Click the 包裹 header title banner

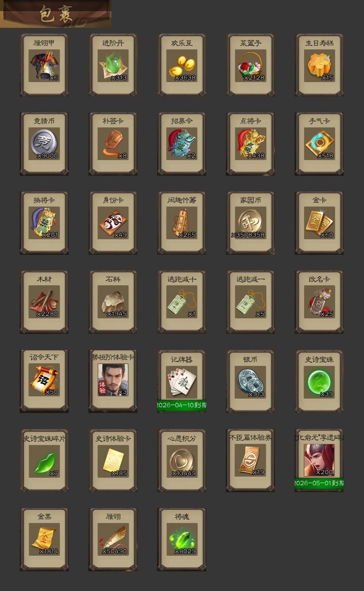pyautogui.click(x=56, y=14)
